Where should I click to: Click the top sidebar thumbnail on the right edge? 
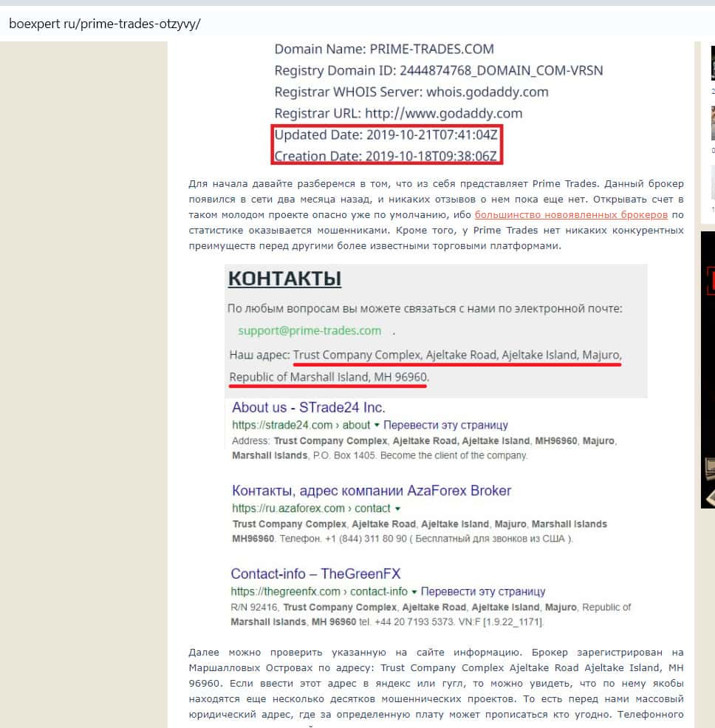713,64
